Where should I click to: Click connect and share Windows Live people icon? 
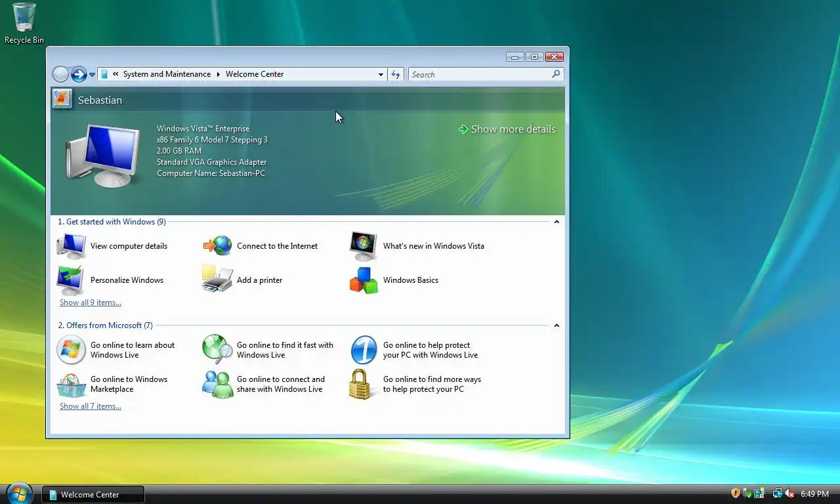click(x=217, y=385)
